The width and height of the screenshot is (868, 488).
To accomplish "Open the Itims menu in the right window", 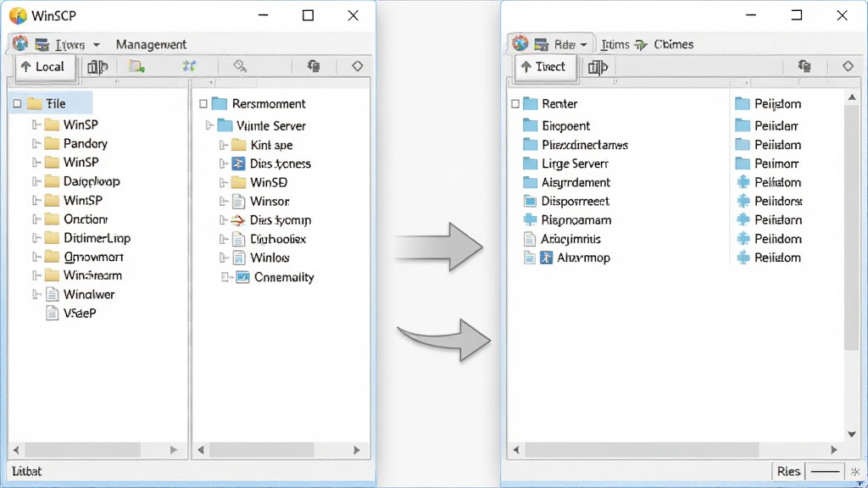I will 615,44.
